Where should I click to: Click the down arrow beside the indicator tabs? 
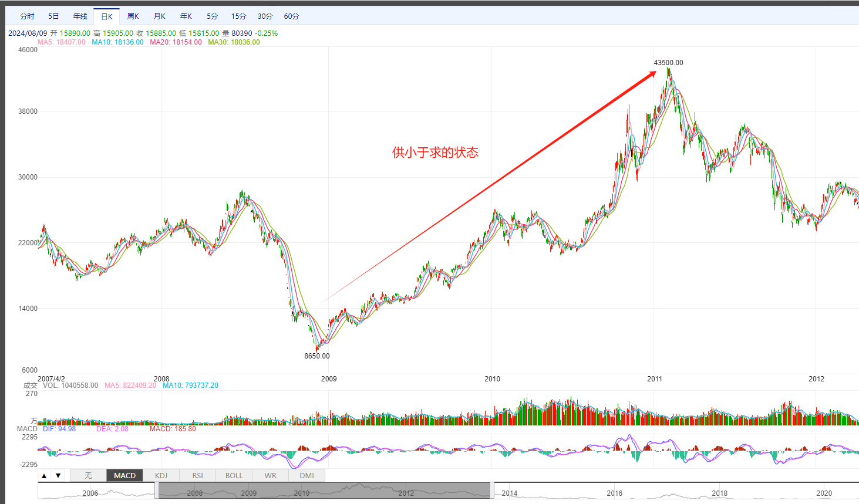pos(58,476)
